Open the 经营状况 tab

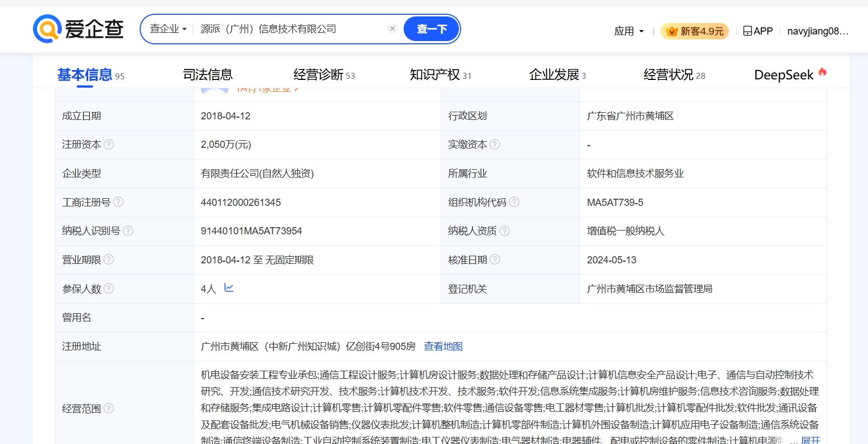pos(674,74)
